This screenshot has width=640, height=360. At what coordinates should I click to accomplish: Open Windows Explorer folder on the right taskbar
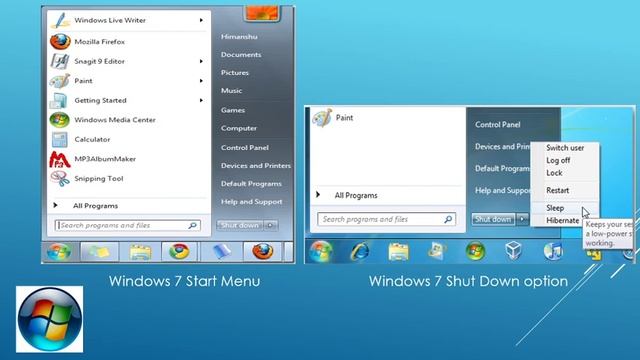[399, 251]
